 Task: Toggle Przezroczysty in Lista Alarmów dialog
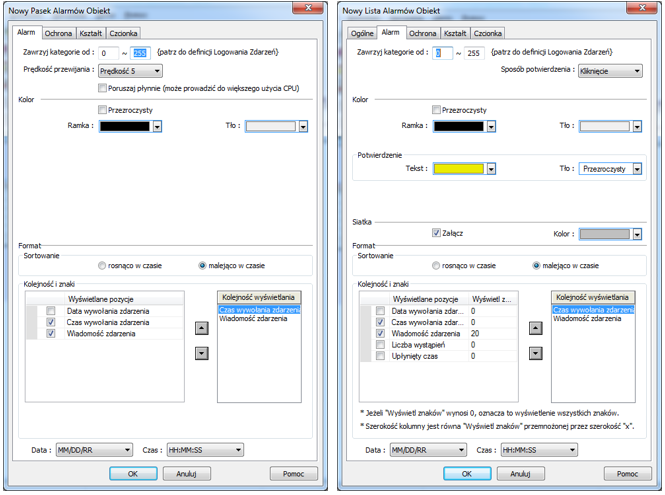[x=436, y=110]
